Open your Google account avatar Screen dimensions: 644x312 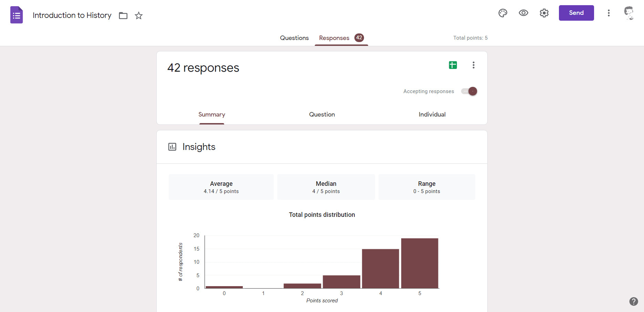pyautogui.click(x=629, y=13)
